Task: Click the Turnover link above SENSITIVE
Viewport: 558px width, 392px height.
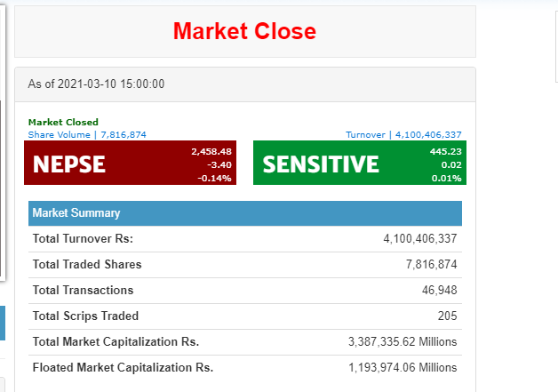Action: point(403,134)
